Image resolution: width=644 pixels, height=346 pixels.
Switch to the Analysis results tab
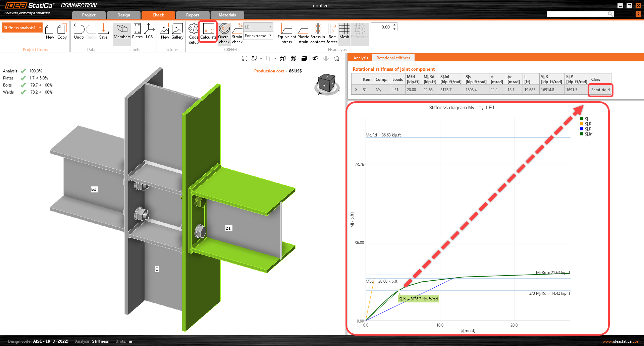pyautogui.click(x=361, y=58)
